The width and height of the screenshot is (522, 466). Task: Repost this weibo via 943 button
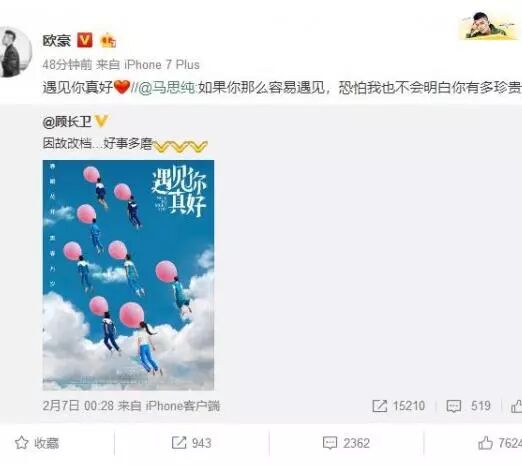[191, 443]
